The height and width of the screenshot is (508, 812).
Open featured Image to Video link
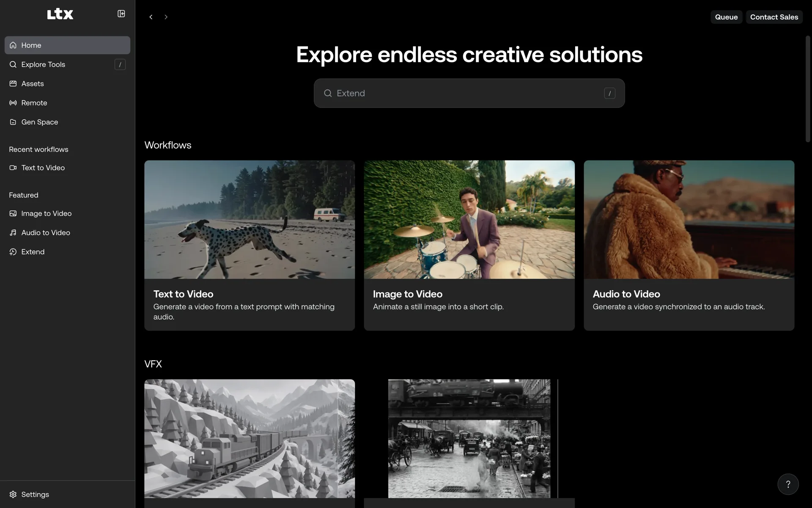[x=67, y=213]
